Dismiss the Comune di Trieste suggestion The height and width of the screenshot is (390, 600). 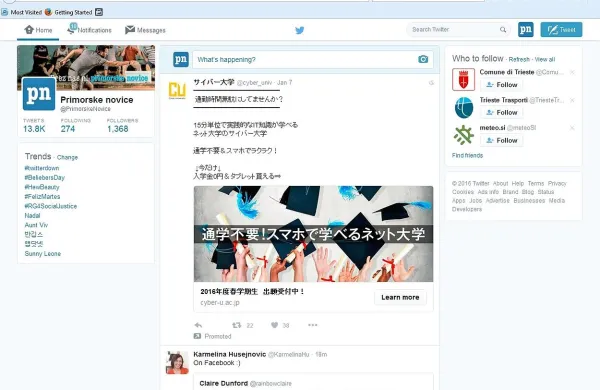pos(572,72)
